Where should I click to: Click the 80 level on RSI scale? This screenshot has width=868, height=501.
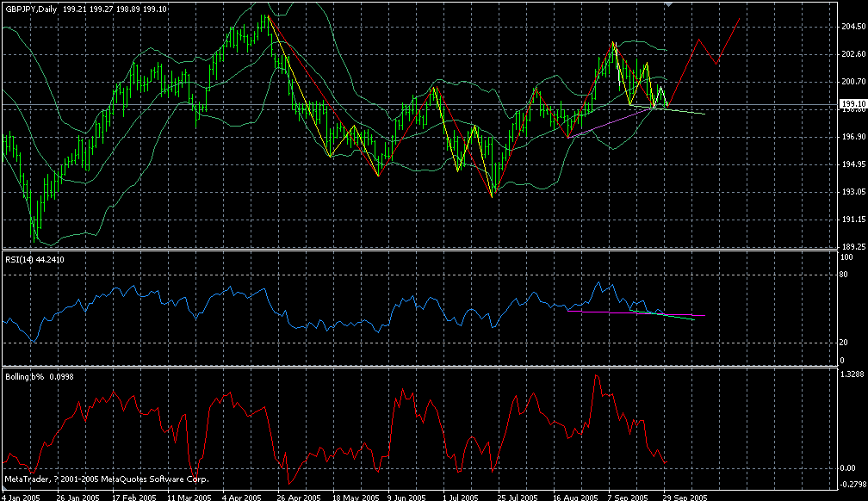point(845,274)
